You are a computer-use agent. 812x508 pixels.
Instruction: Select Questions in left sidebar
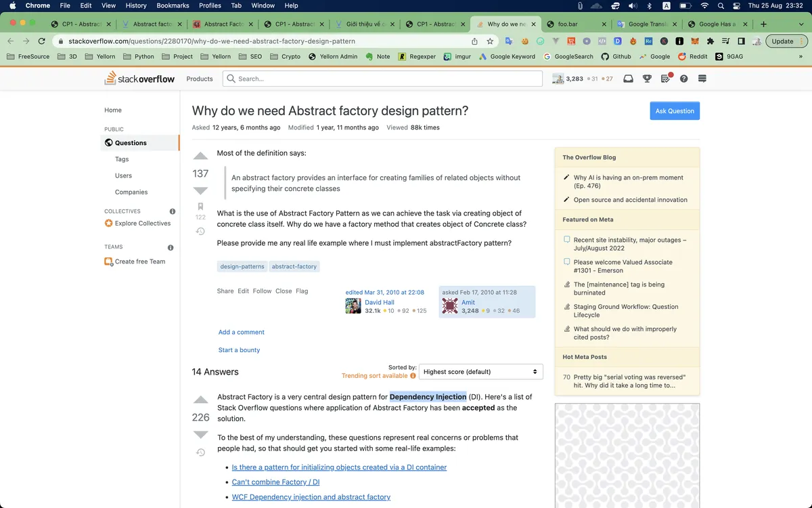tap(141, 143)
